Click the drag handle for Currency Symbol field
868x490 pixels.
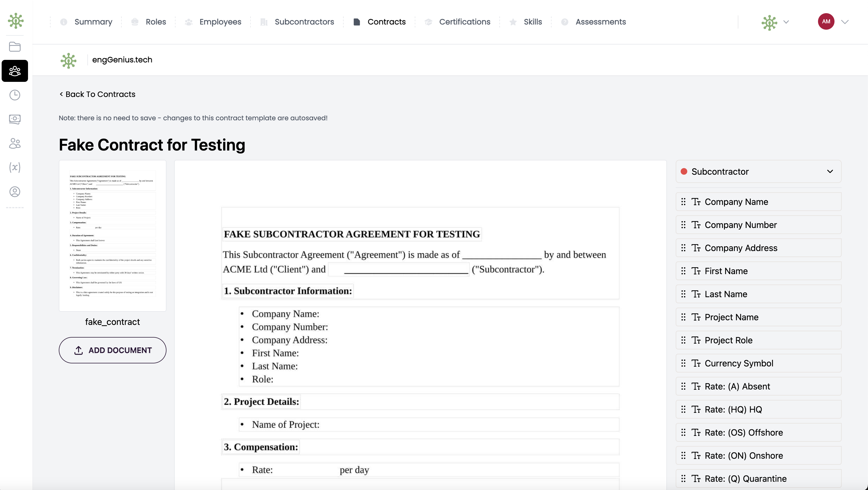683,363
